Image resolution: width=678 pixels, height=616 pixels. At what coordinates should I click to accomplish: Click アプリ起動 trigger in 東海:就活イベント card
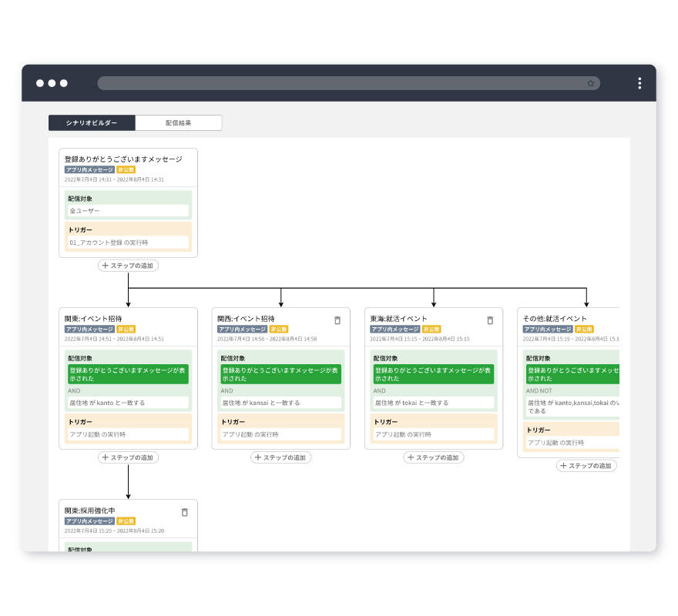tap(434, 434)
